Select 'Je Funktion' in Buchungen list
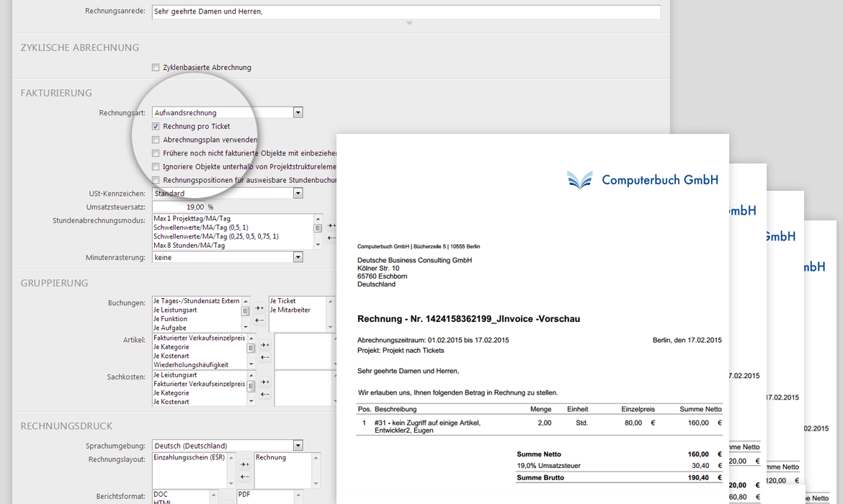This screenshot has height=504, width=843. point(170,319)
